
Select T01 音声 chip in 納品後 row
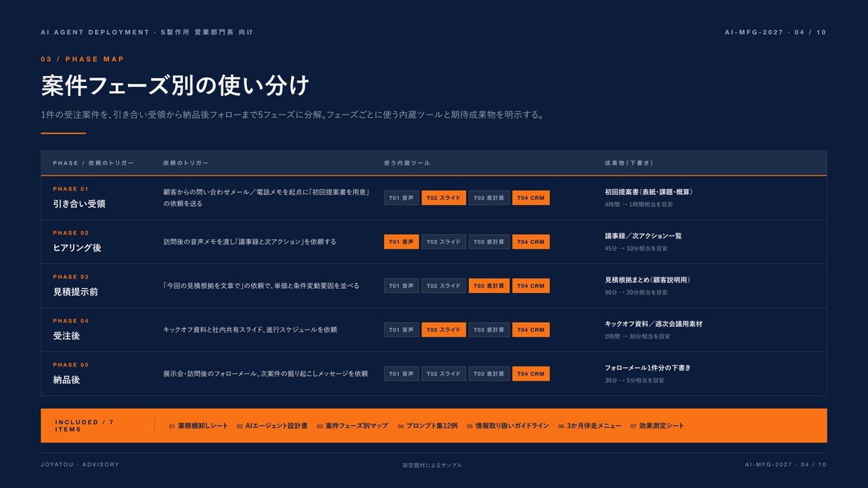[x=401, y=374]
